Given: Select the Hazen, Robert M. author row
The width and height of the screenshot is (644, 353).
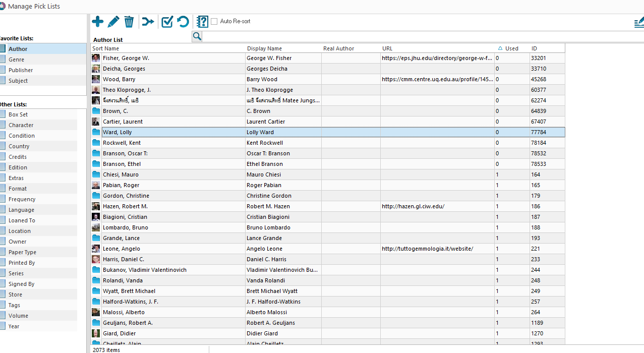Looking at the screenshot, I should 125,206.
